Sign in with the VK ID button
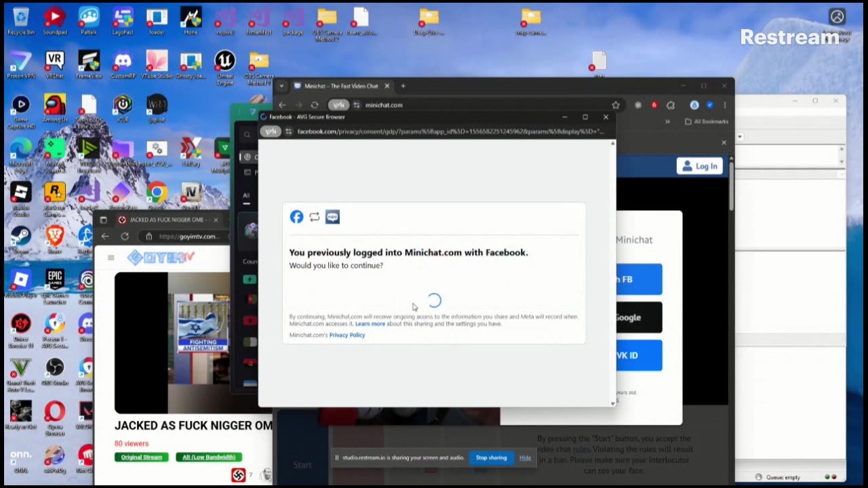The height and width of the screenshot is (488, 868). point(639,355)
